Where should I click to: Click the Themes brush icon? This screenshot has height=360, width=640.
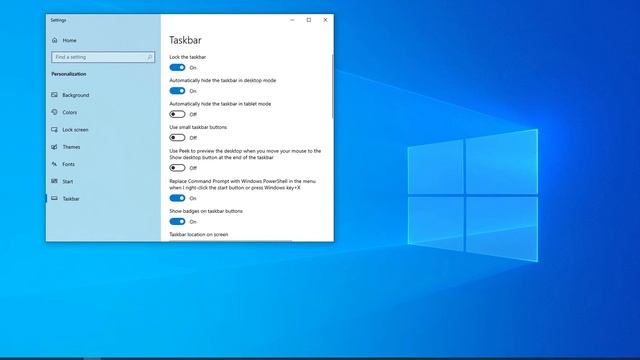pyautogui.click(x=54, y=147)
